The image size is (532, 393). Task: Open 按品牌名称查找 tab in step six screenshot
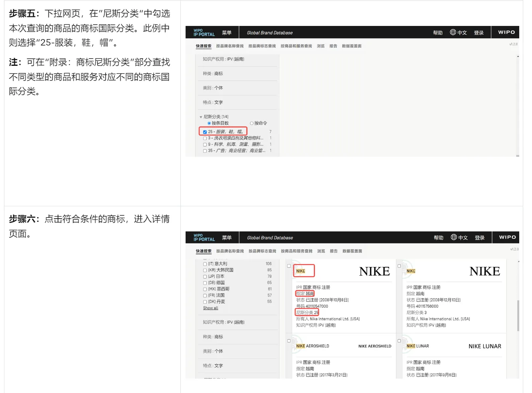tap(230, 251)
